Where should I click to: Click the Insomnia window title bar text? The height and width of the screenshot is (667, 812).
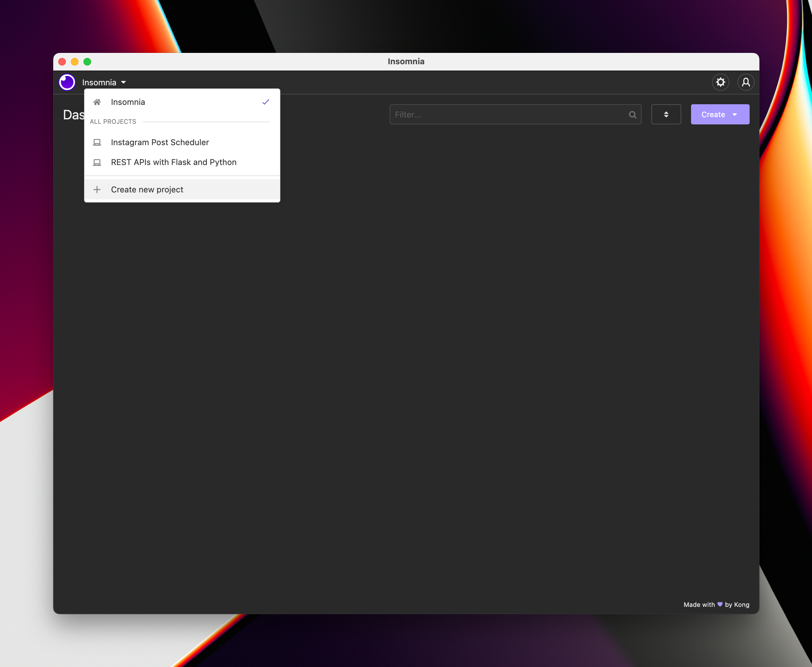406,61
